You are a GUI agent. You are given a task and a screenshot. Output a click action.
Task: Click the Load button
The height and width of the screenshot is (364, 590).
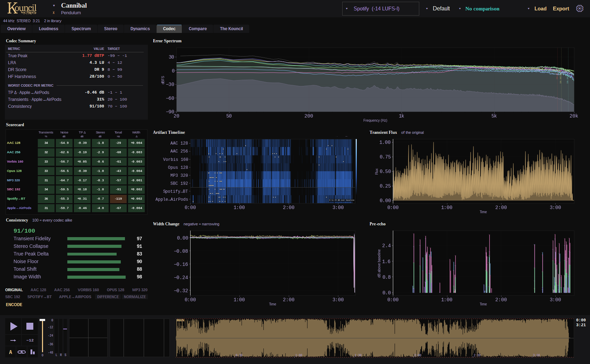click(540, 9)
